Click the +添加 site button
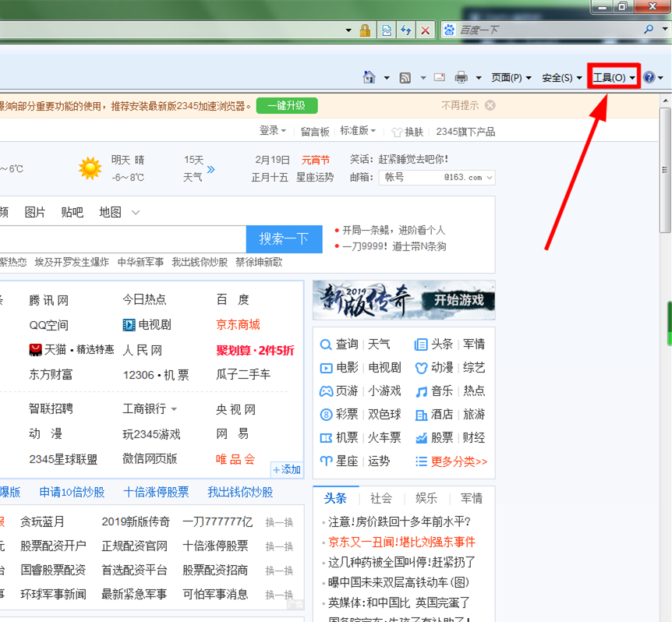This screenshot has width=672, height=622. pyautogui.click(x=287, y=469)
